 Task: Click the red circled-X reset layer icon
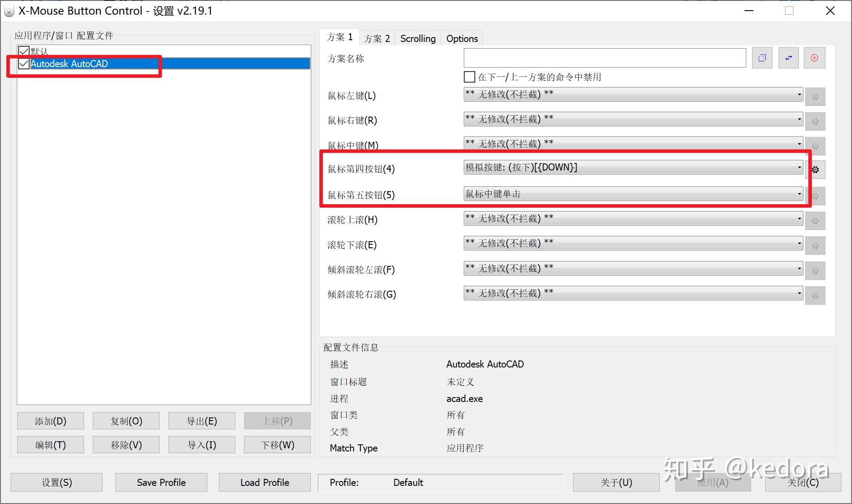pos(814,57)
